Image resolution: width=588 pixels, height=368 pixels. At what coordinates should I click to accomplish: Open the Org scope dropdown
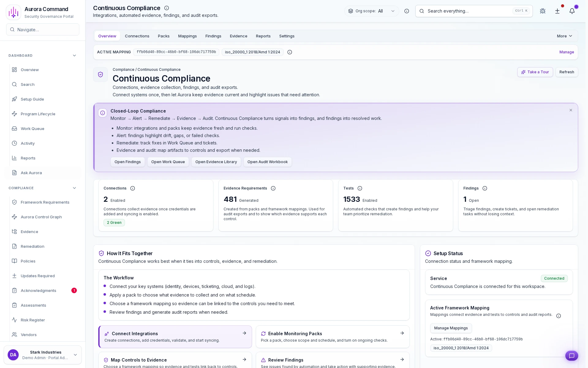pos(371,11)
